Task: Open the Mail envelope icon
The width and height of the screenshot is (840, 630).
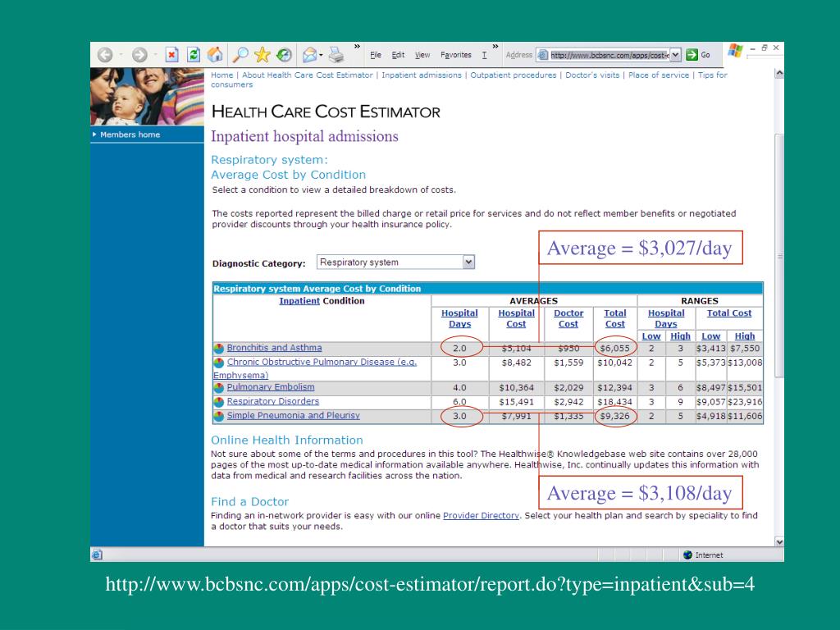Action: 309,55
